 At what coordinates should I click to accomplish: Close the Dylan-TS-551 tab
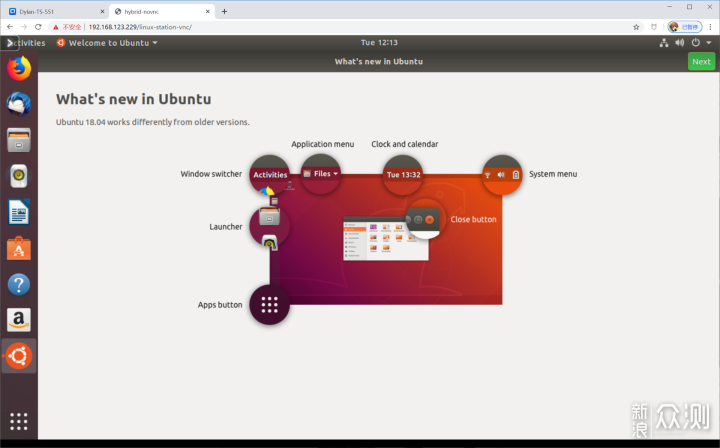[x=102, y=11]
